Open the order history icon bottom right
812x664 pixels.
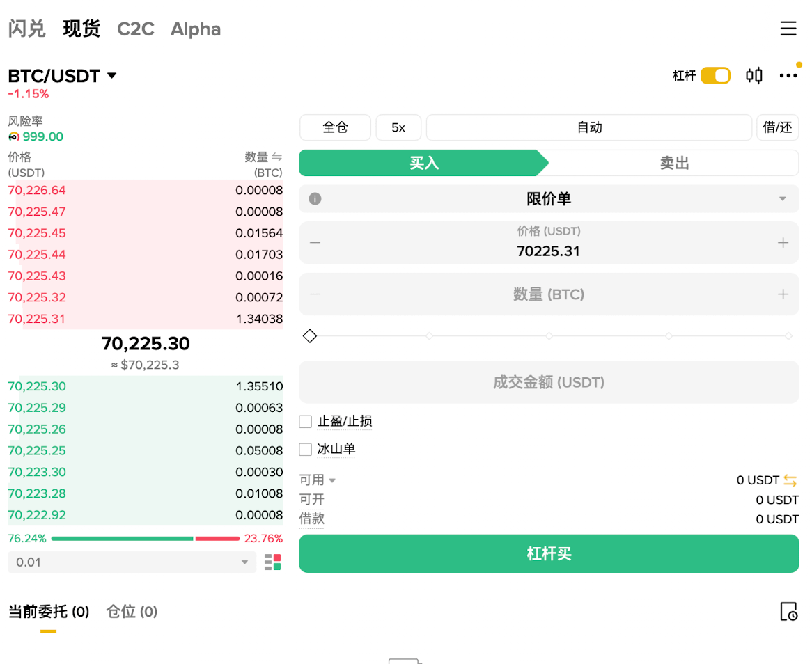coord(789,612)
